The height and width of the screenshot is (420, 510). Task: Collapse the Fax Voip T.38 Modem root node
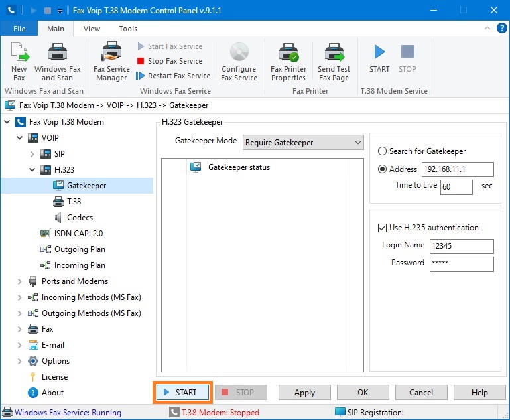pos(7,122)
